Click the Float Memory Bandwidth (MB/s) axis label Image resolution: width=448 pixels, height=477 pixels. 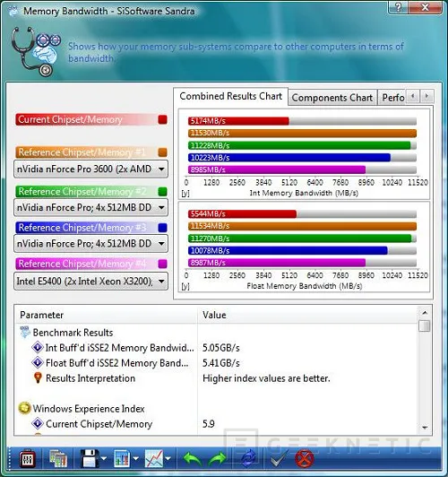point(305,286)
